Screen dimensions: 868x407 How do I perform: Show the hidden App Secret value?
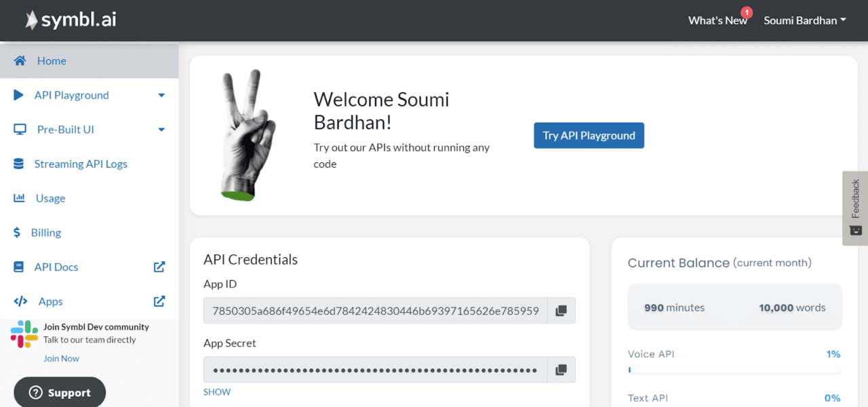pyautogui.click(x=216, y=391)
